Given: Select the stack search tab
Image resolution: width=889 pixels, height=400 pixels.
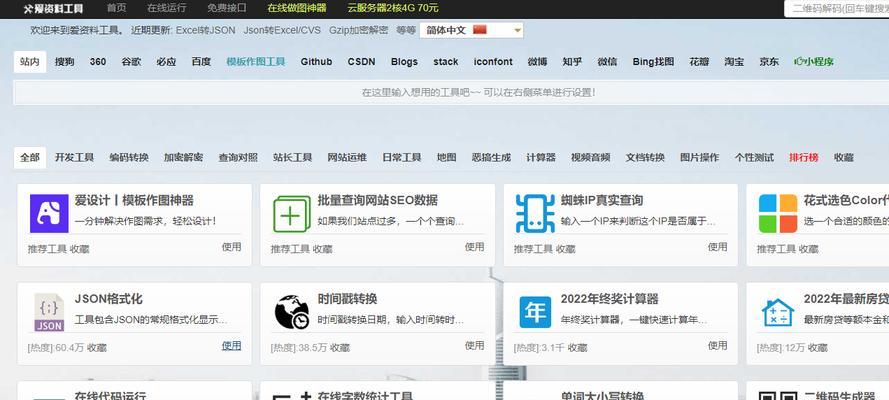Looking at the screenshot, I should 446,62.
